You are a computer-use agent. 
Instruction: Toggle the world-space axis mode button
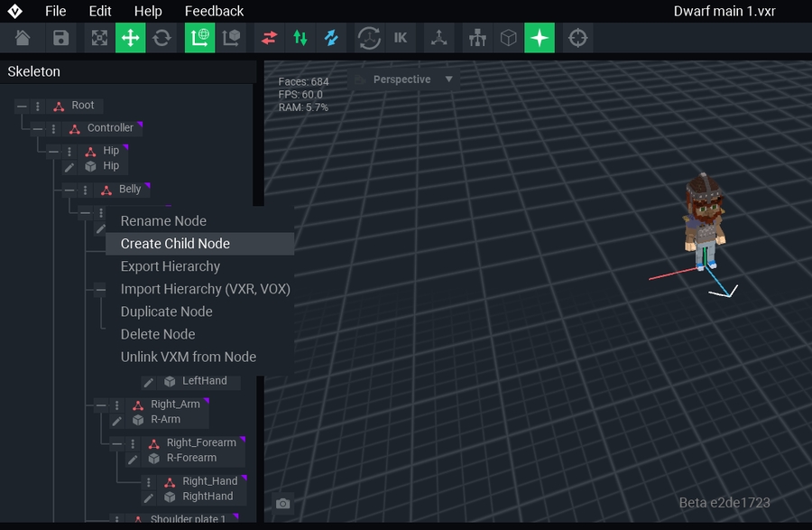click(x=199, y=38)
